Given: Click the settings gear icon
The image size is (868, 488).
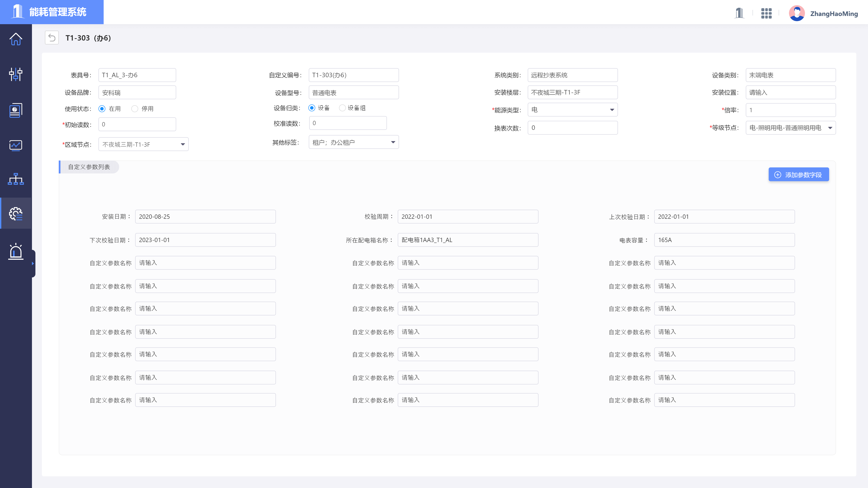Looking at the screenshot, I should [16, 213].
